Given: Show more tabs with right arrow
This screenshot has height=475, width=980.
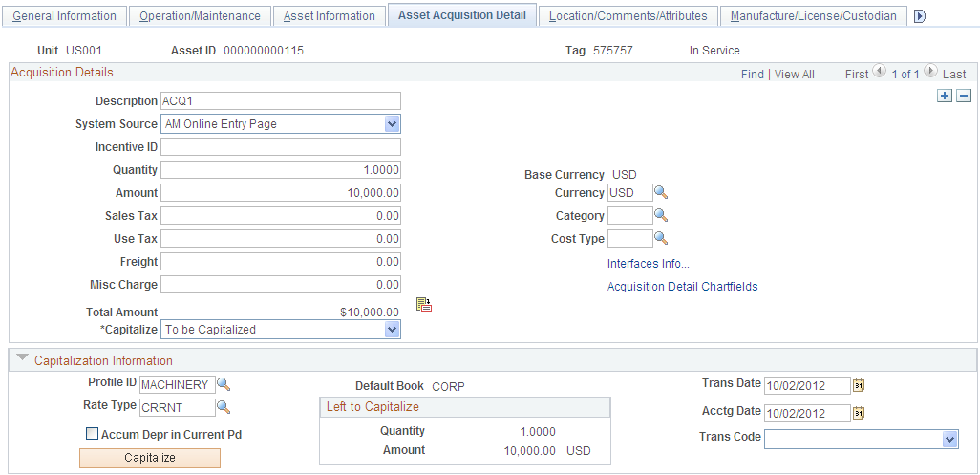Looking at the screenshot, I should [x=920, y=16].
